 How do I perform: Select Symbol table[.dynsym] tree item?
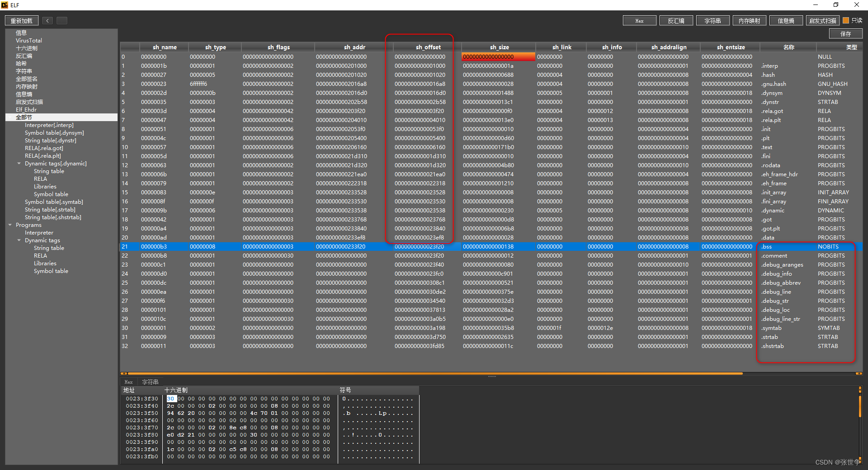tap(54, 133)
